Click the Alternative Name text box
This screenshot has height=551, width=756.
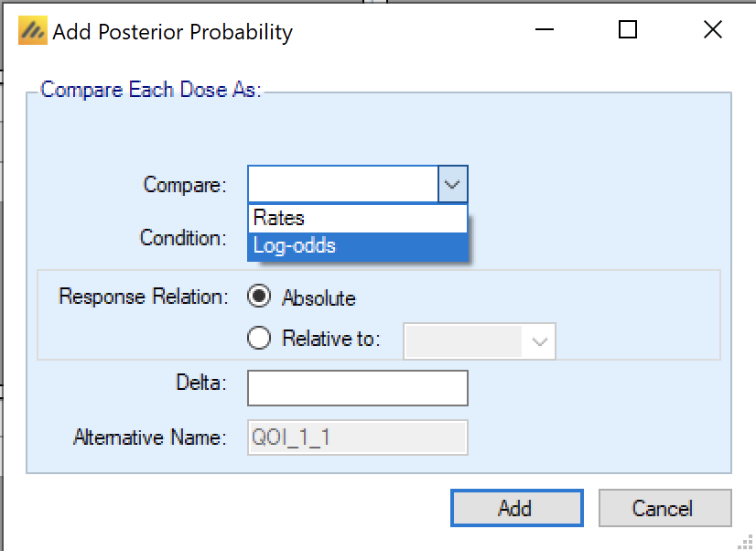pyautogui.click(x=357, y=438)
